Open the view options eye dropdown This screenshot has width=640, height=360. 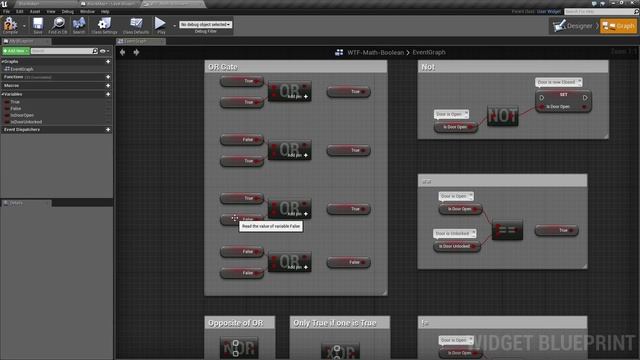(104, 51)
